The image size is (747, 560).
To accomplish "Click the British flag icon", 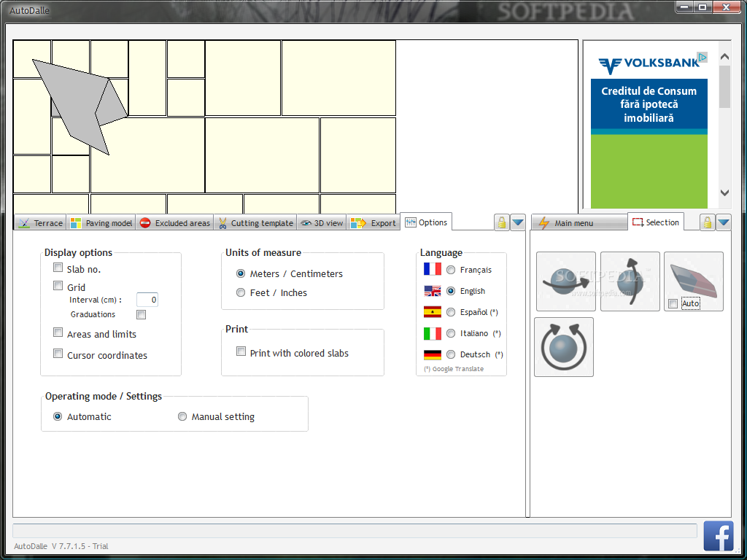I will 433,290.
